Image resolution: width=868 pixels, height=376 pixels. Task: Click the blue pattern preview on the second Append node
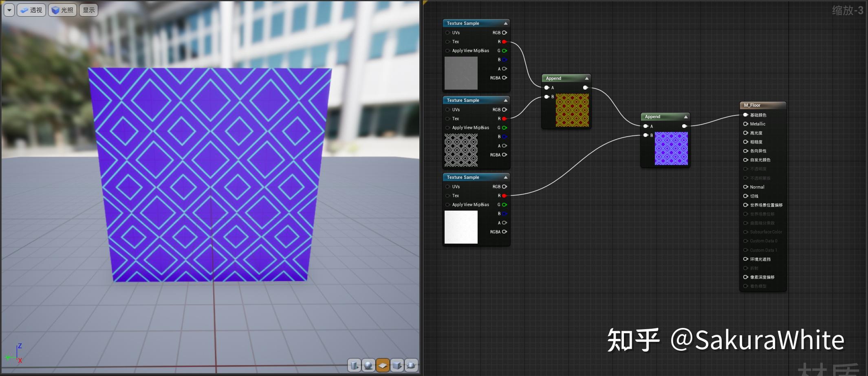click(671, 149)
